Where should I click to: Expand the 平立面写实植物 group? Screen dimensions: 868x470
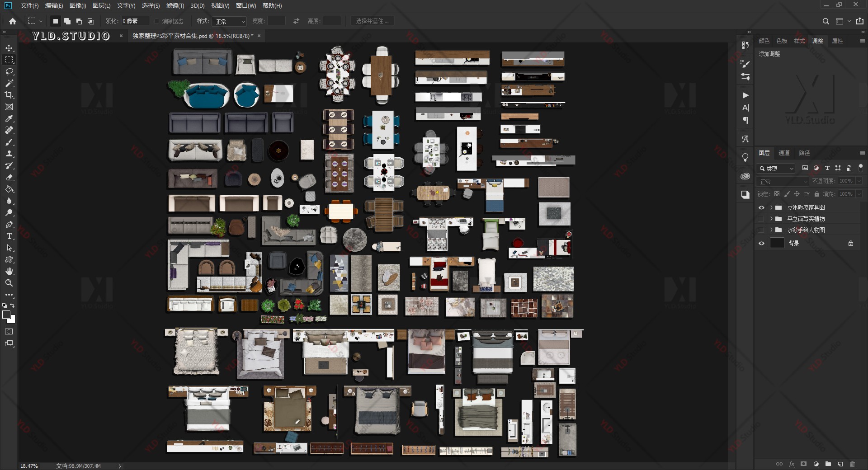point(771,219)
